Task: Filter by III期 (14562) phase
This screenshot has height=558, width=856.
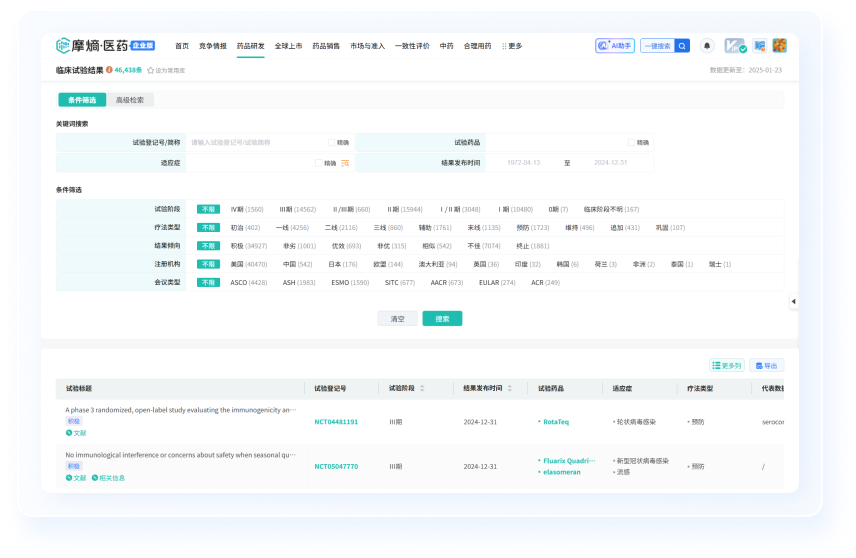Action: pyautogui.click(x=298, y=209)
